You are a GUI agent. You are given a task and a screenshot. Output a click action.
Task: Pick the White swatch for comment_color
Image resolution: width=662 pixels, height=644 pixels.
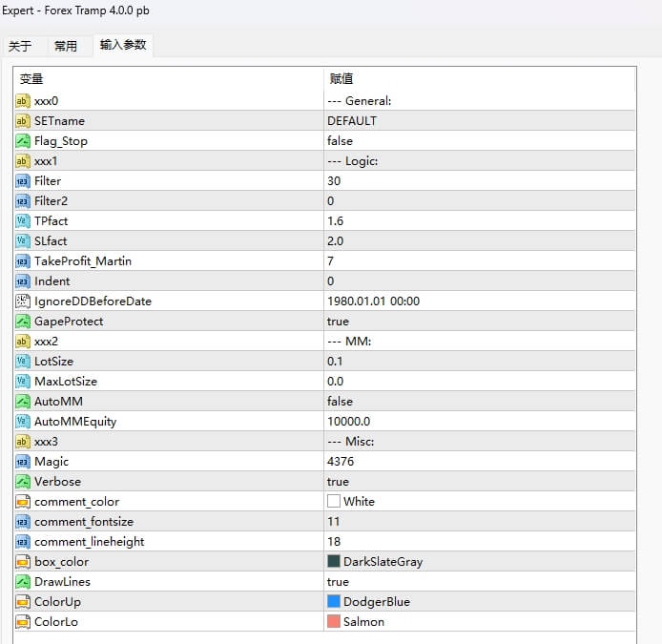(334, 501)
